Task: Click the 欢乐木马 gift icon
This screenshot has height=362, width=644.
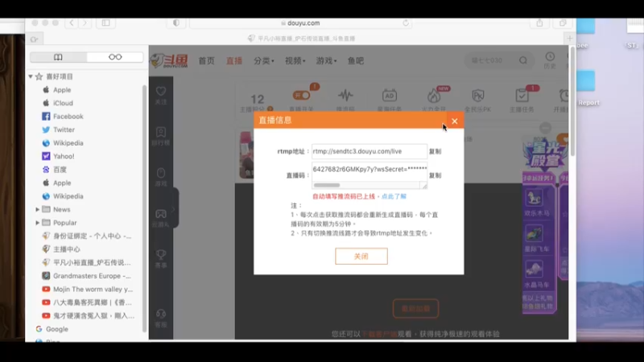Action: click(x=534, y=198)
